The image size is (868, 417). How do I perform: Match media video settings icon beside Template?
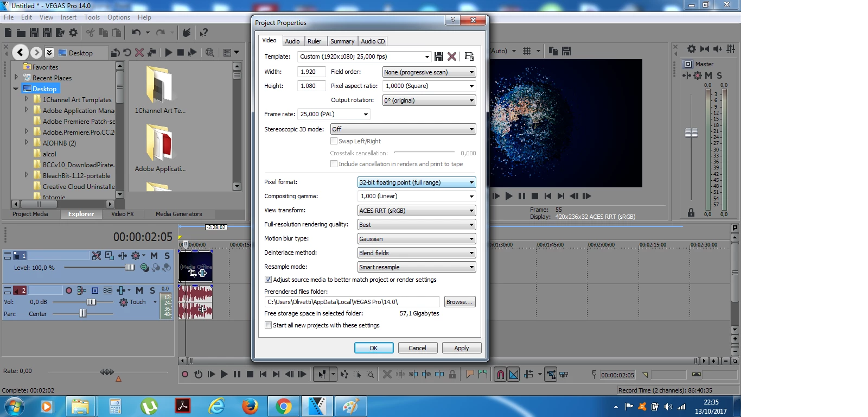pos(469,56)
